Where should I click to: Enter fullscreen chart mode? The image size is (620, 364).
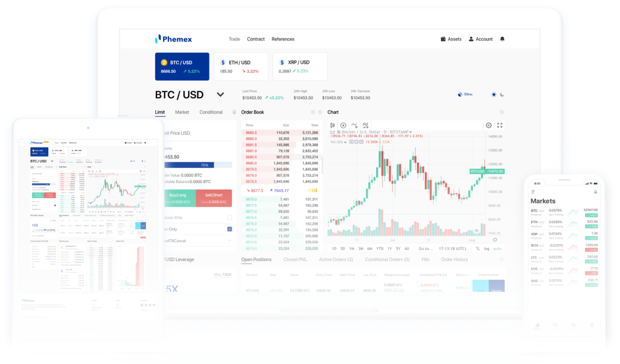(500, 125)
